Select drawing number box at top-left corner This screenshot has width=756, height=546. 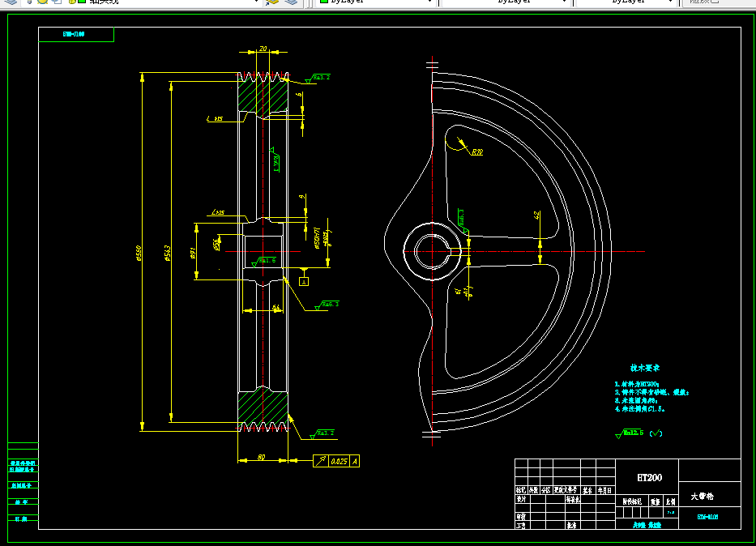[x=76, y=34]
